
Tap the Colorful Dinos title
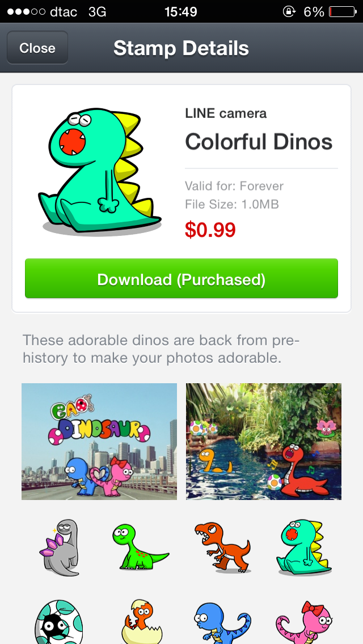click(x=259, y=142)
